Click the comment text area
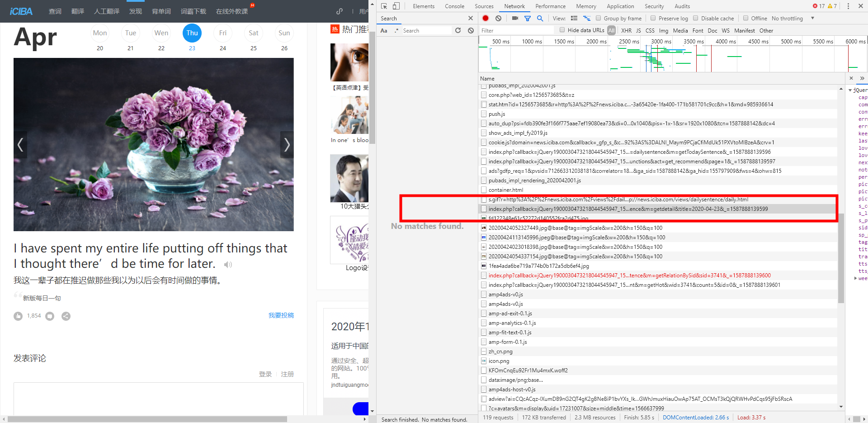Viewport: 868px width, 423px height. click(x=158, y=399)
